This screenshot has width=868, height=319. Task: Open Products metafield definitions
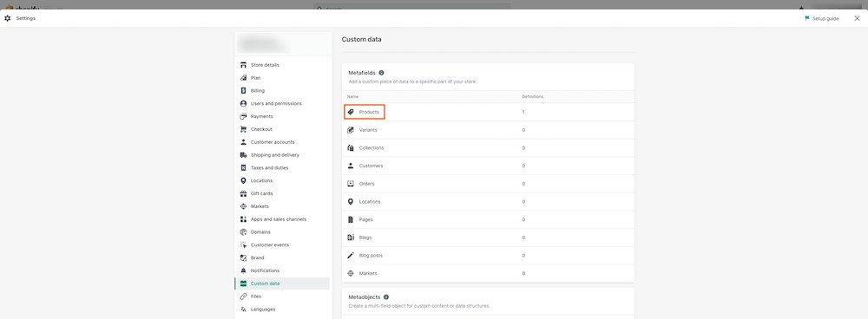[x=488, y=112]
